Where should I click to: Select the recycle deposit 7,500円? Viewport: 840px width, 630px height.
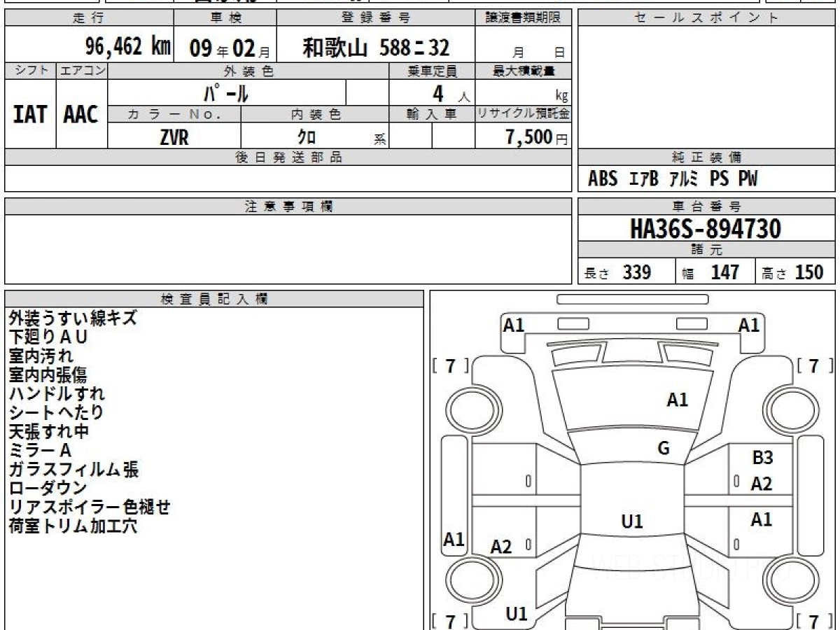[536, 137]
